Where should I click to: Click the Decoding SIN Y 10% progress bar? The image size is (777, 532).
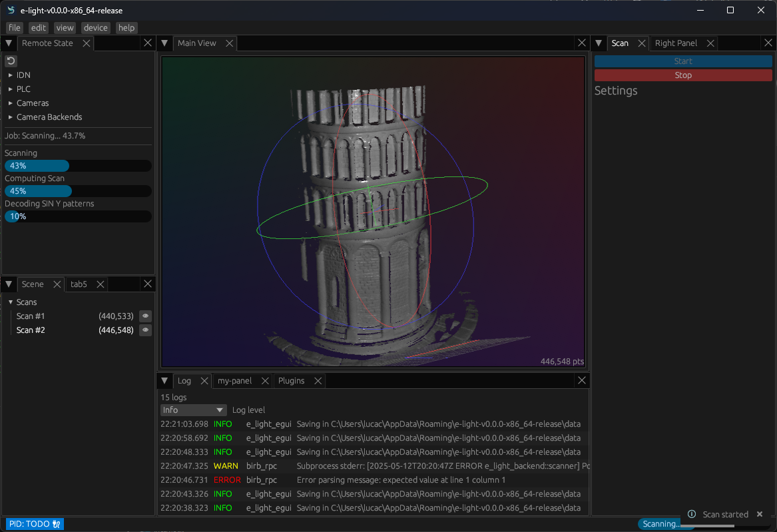tap(78, 216)
